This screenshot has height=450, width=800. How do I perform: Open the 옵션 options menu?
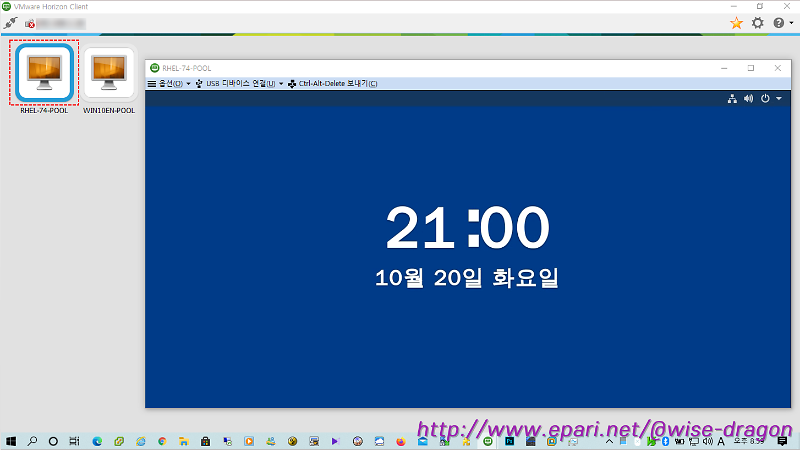(x=169, y=84)
